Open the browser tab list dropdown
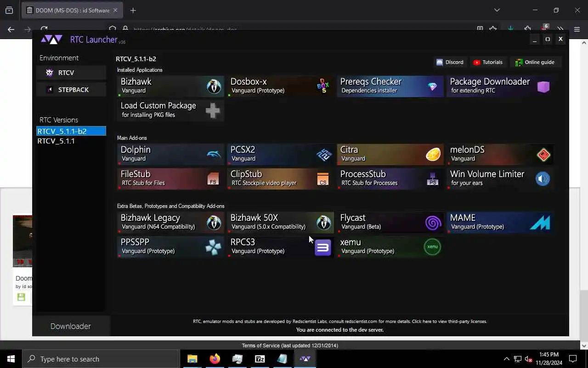The width and height of the screenshot is (588, 368). [497, 10]
